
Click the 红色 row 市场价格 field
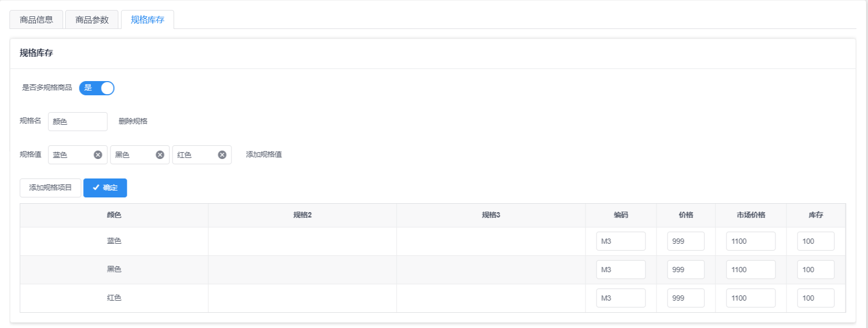750,298
